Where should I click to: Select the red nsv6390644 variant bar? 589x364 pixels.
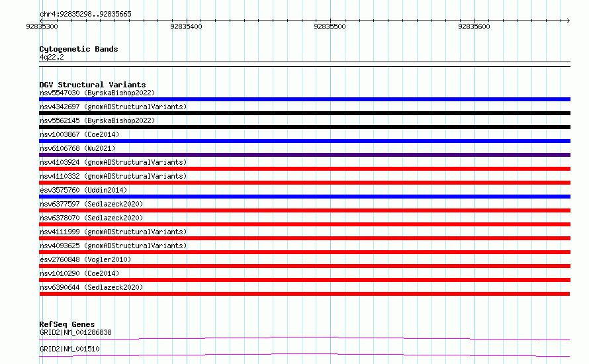pyautogui.click(x=304, y=294)
